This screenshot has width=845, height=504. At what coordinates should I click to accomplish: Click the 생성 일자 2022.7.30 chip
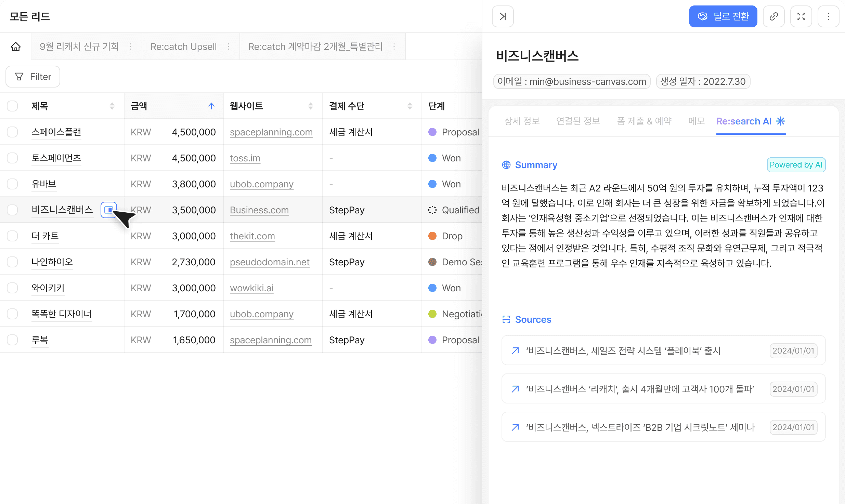(703, 81)
